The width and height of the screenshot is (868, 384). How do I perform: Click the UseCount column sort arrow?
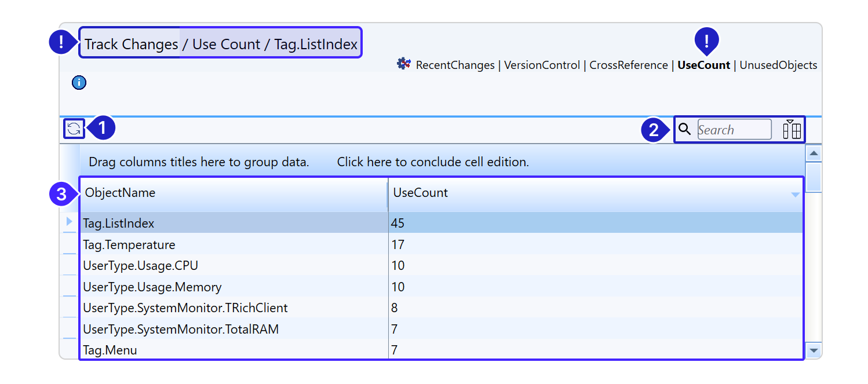(x=795, y=195)
